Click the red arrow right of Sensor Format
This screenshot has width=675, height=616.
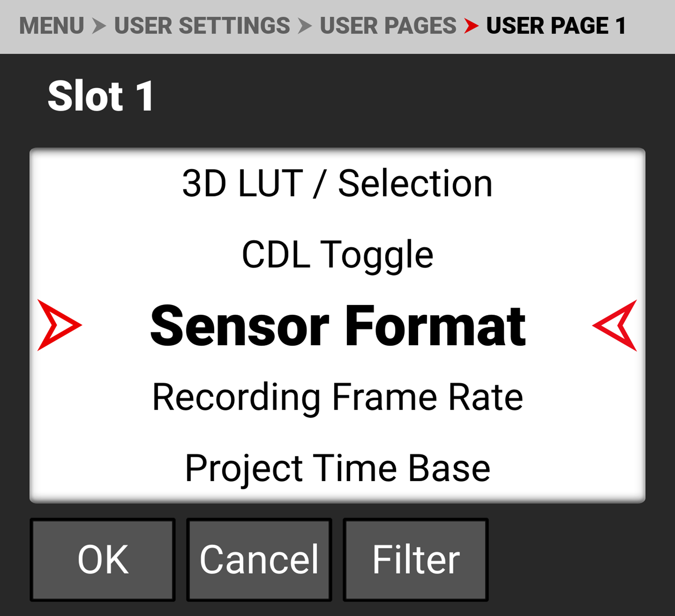pos(616,325)
